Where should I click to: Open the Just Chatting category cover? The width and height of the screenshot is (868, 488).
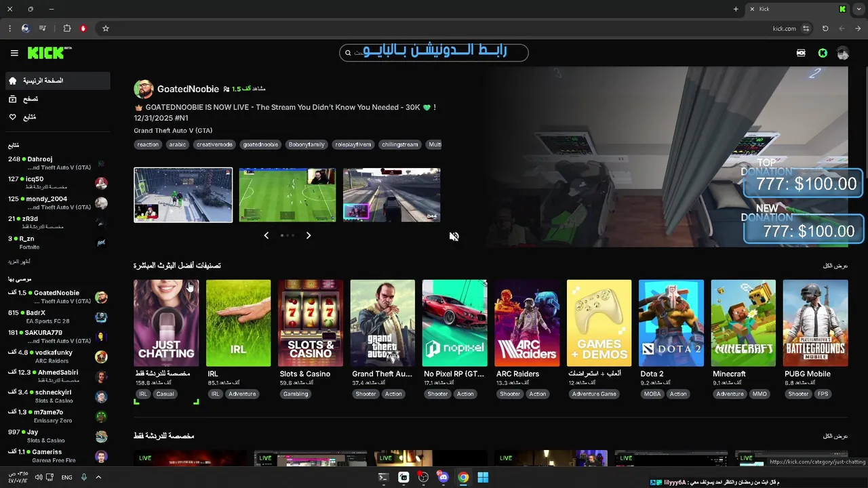click(166, 323)
